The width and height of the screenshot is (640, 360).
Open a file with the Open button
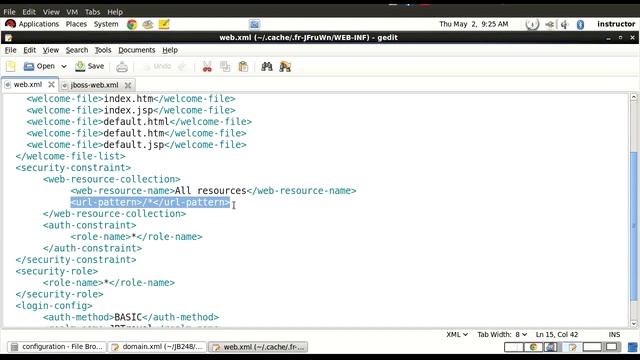(39, 66)
